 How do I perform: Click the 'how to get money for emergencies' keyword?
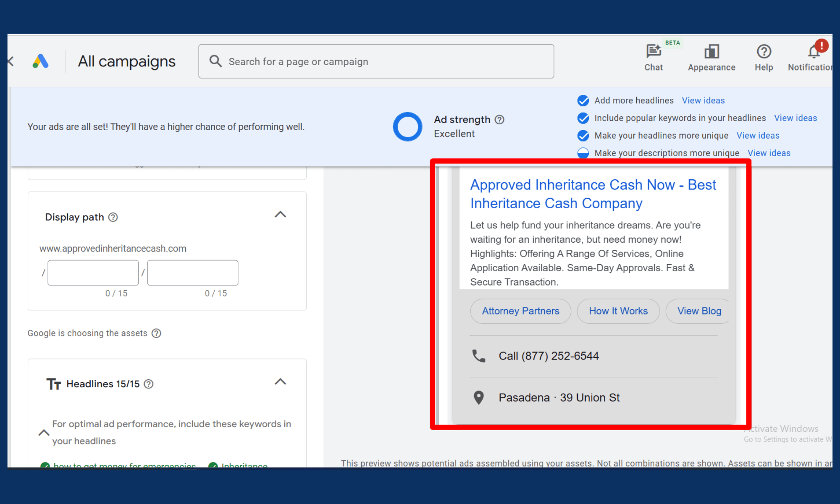click(x=124, y=465)
